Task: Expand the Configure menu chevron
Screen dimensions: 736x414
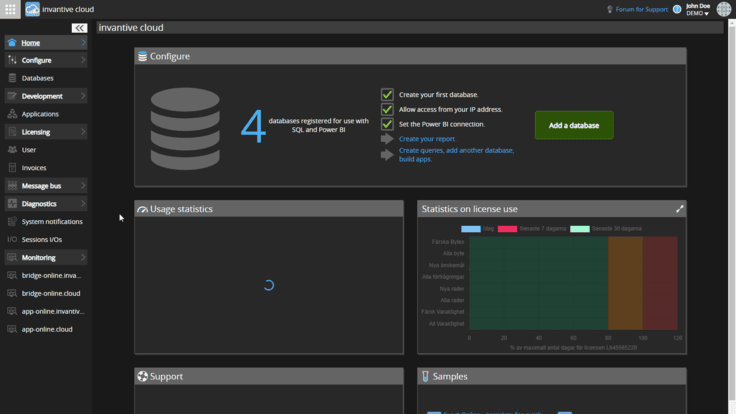Action: pyautogui.click(x=83, y=60)
